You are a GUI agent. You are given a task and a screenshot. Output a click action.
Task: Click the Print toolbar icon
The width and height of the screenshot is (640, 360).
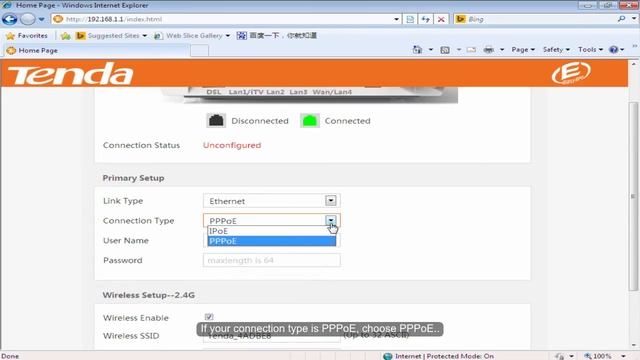point(489,50)
